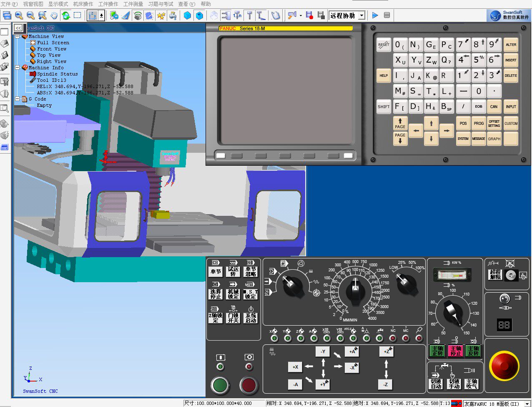This screenshot has width=532, height=407.
Task: Toggle the 选择停止 optional stop button
Action: point(216,294)
